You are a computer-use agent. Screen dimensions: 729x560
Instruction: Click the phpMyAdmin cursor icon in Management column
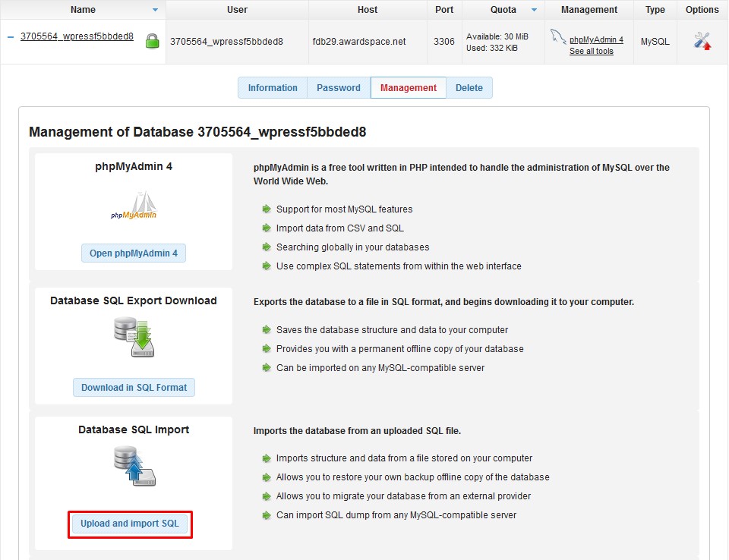pyautogui.click(x=557, y=35)
